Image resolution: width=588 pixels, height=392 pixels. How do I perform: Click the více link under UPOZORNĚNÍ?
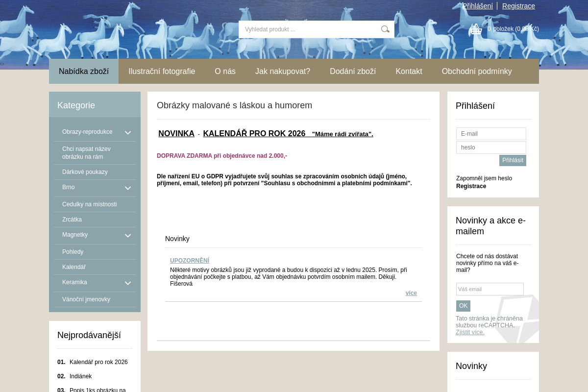coord(411,293)
